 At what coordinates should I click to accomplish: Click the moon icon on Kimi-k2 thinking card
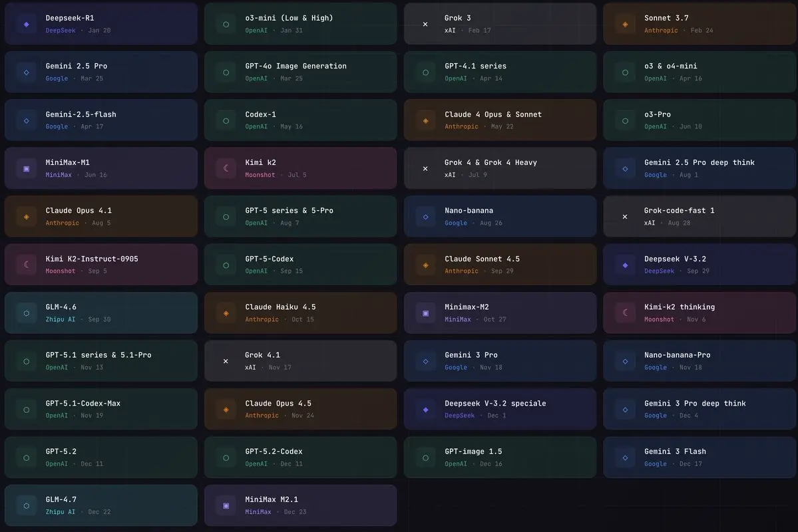tap(625, 313)
